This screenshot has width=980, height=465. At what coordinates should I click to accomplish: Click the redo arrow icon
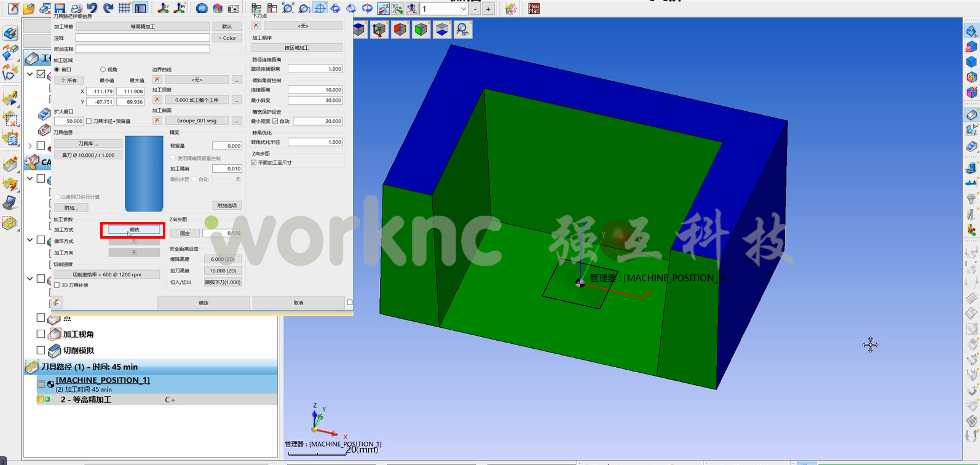[108, 8]
